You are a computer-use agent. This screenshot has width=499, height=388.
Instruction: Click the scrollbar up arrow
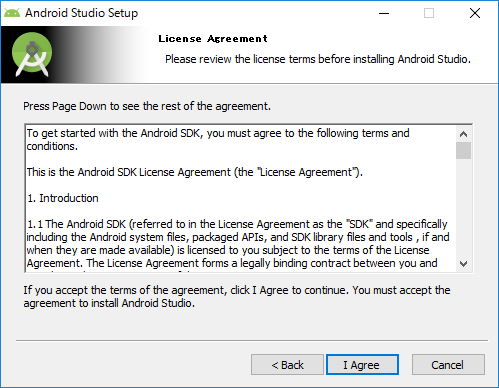click(x=463, y=134)
